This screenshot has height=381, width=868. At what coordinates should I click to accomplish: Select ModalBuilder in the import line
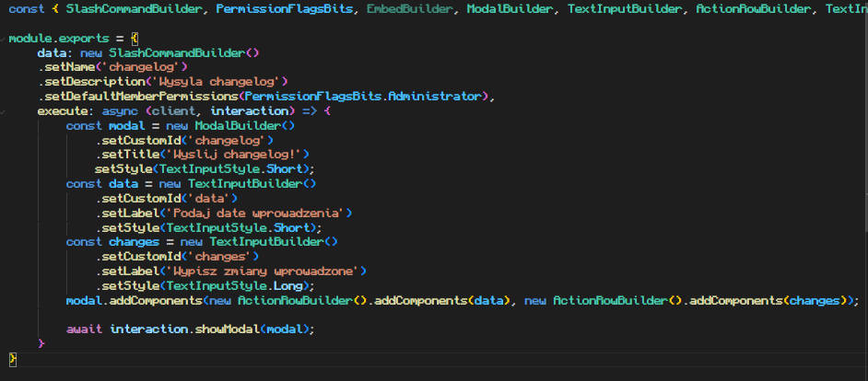coord(510,9)
